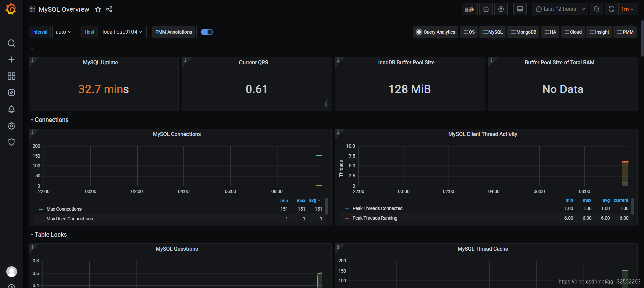Zoom out the time range
The image size is (644, 288).
pos(597,9)
